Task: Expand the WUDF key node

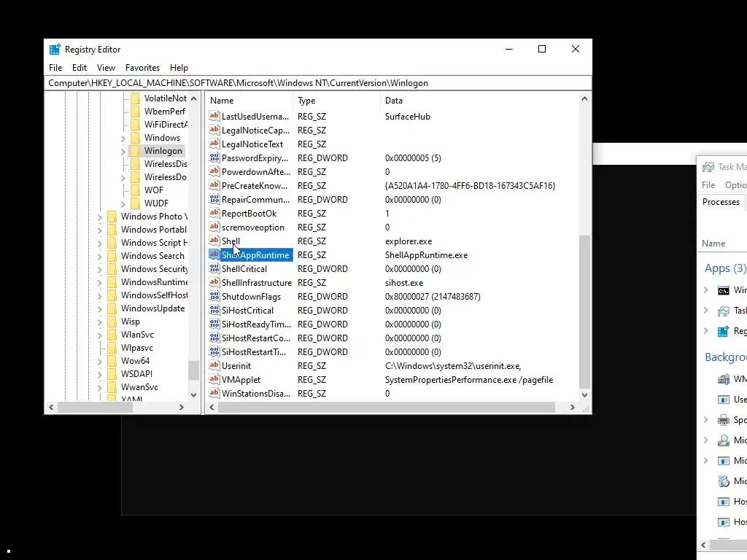Action: point(123,204)
